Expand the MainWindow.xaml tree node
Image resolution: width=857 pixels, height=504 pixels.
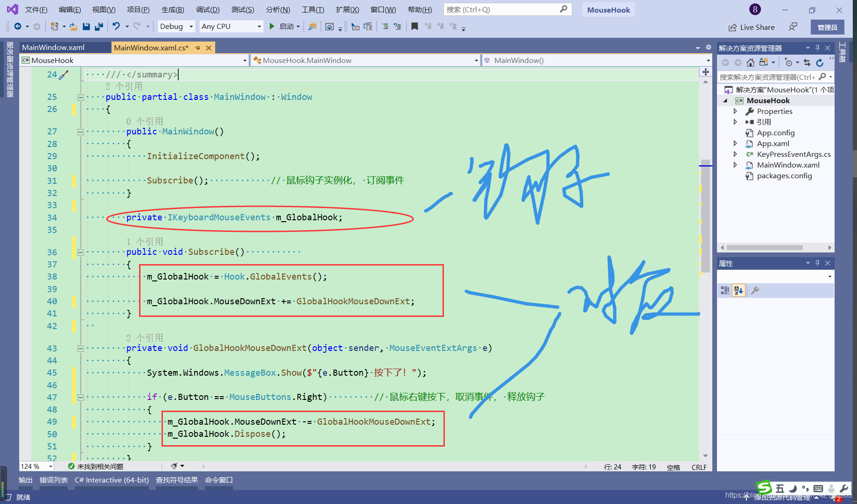[735, 165]
